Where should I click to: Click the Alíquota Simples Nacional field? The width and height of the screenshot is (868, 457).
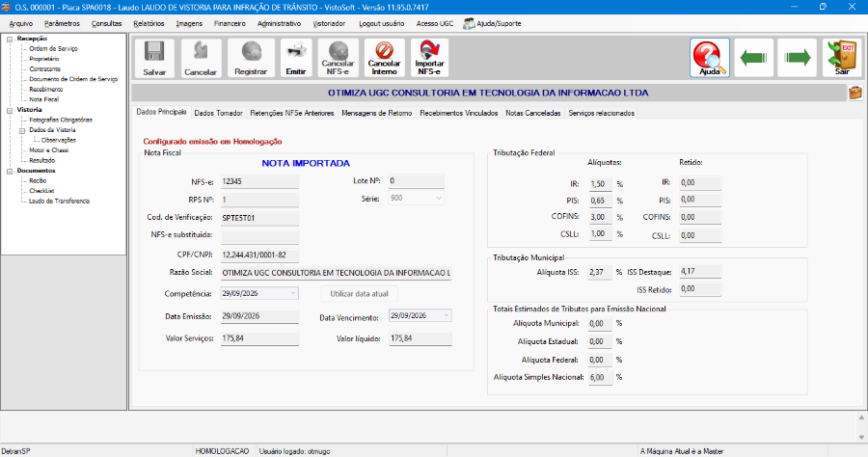(x=600, y=377)
